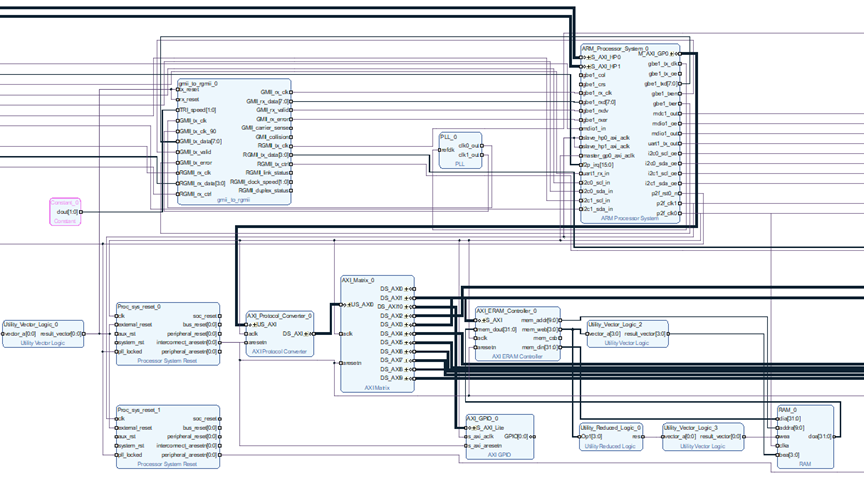The width and height of the screenshot is (864, 486).
Task: Select the Proc_sys_reset_0 block
Action: coord(167,335)
